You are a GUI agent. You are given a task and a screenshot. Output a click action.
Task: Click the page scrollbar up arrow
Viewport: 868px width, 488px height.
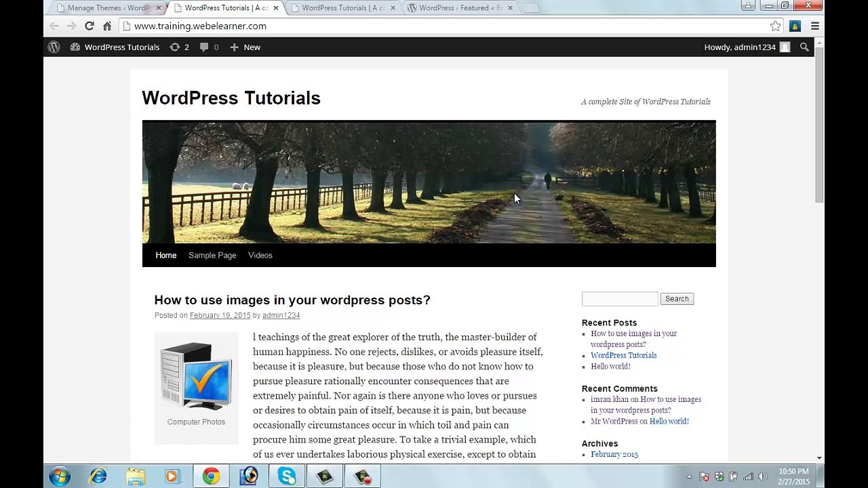tap(819, 43)
